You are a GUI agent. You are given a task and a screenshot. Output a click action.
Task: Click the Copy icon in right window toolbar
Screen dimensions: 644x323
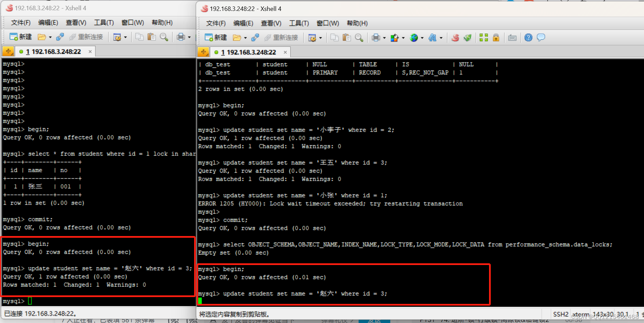coord(334,38)
